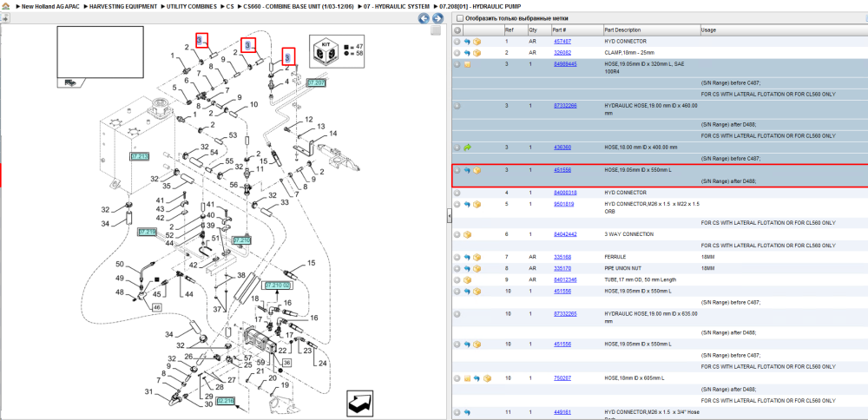This screenshot has width=868, height=420.
Task: Open the 07.207 figure reference in the diagram
Action: [316, 82]
